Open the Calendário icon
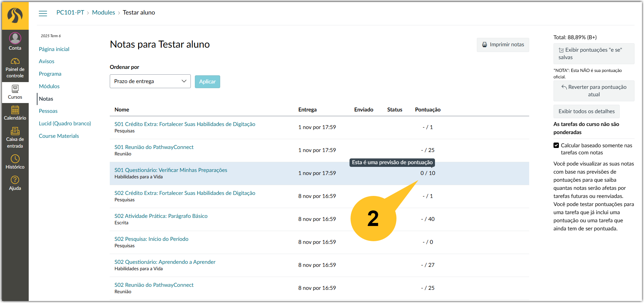Screen dimensions: 644x303 (x=15, y=110)
